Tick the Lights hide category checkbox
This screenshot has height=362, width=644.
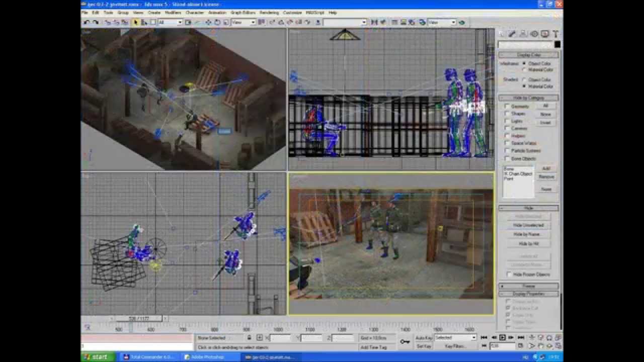click(x=507, y=121)
